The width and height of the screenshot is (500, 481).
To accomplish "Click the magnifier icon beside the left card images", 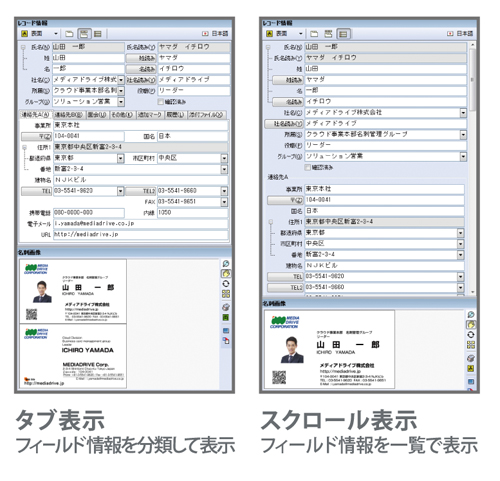I will 226,264.
